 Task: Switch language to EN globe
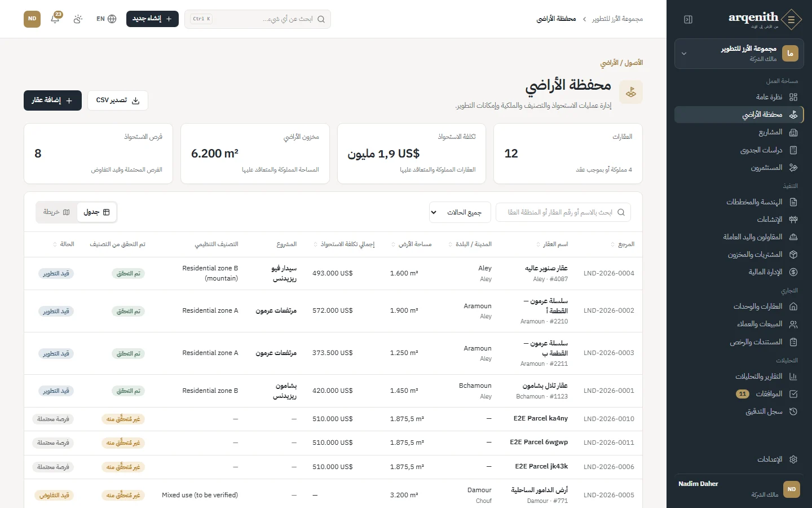coord(107,19)
